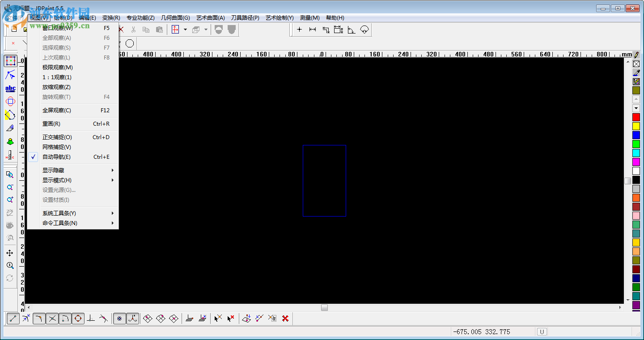644x340 pixels.
Task: Open the 显示隐藏 submenu
Action: [x=52, y=170]
